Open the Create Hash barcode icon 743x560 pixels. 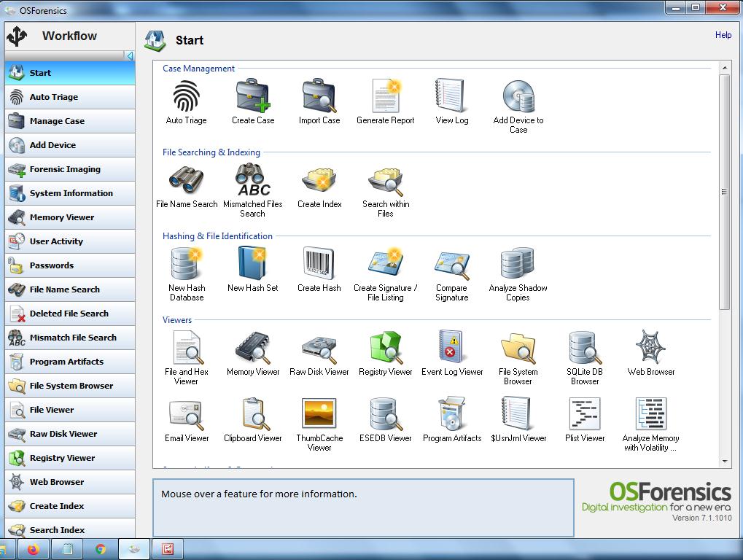click(319, 264)
